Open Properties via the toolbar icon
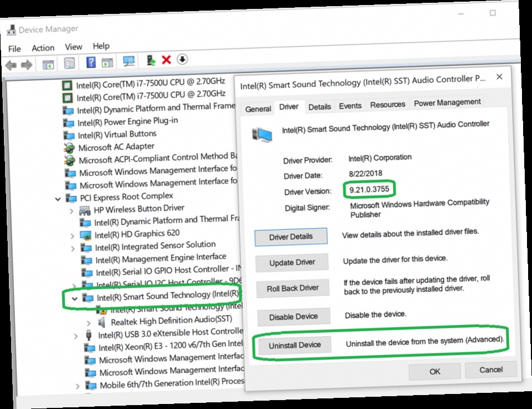The width and height of the screenshot is (532, 409). click(69, 62)
